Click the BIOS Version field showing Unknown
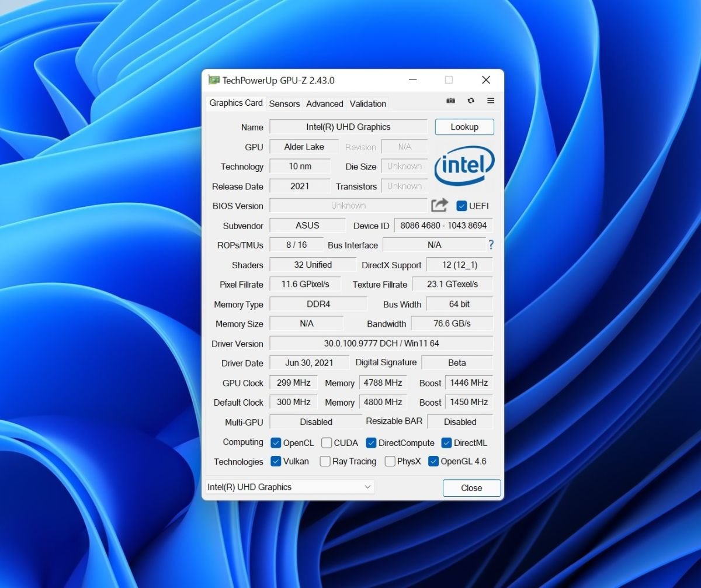 [x=348, y=206]
